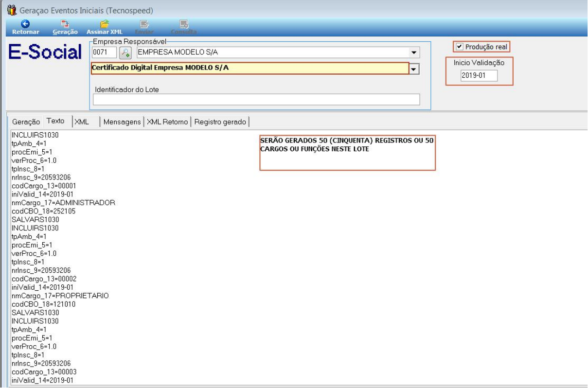Click the line codCargo_13=00001

coord(44,186)
